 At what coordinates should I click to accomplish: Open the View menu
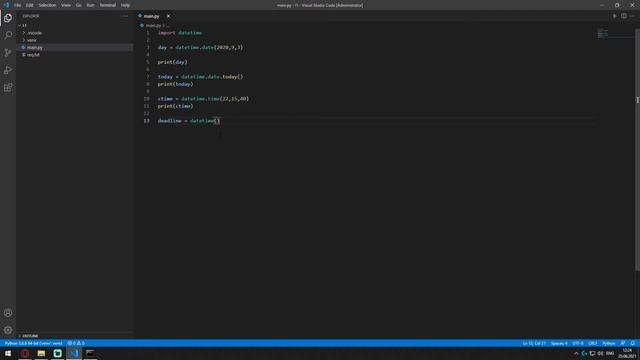(66, 5)
